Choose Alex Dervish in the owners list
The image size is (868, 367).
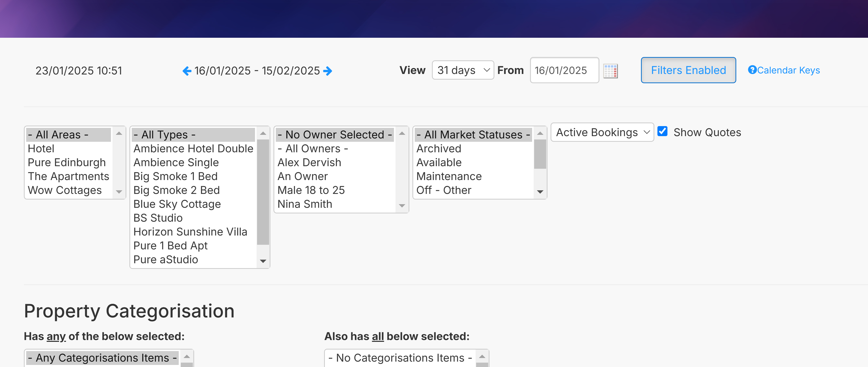[309, 162]
